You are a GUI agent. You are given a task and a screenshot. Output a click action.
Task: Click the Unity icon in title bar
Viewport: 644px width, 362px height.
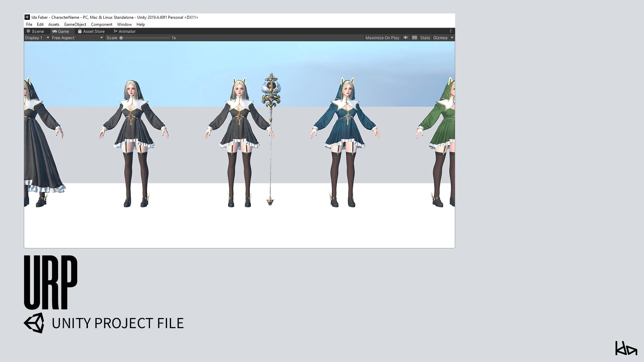click(x=27, y=17)
